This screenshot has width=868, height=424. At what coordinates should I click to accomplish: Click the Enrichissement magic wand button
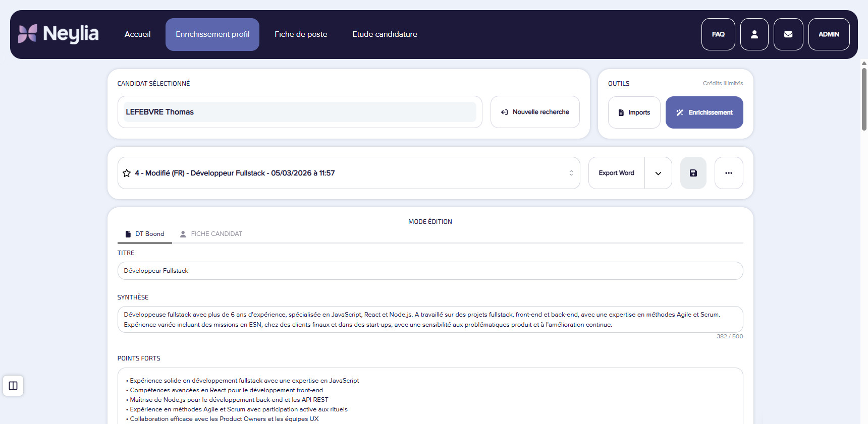(704, 112)
